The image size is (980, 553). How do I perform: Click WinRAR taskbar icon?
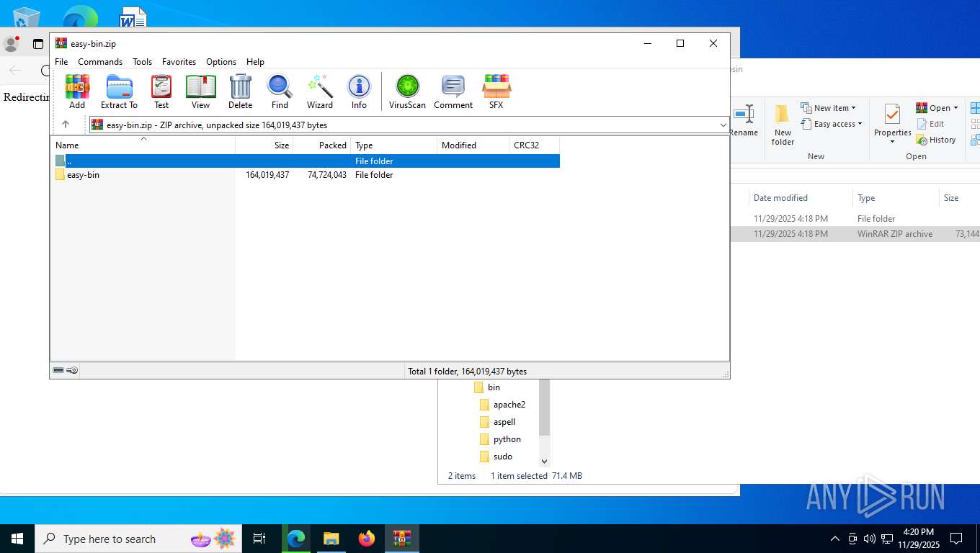402,539
